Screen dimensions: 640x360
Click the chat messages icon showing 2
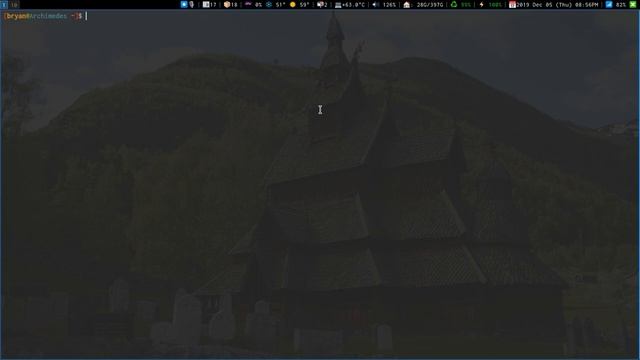(320, 4)
